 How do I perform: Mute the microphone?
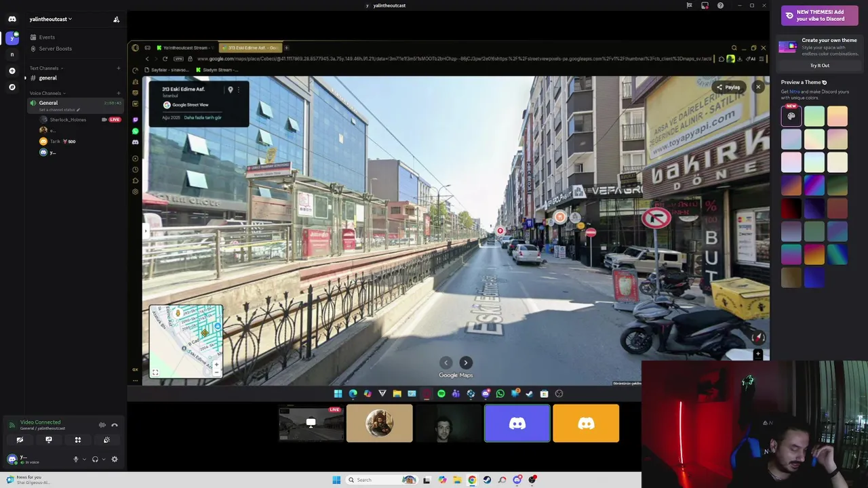(x=76, y=459)
